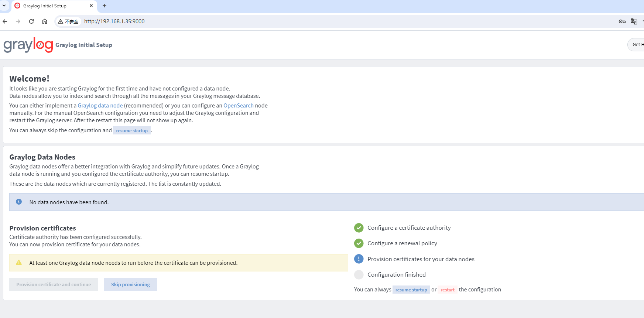This screenshot has height=318, width=644.
Task: Go to the browser home page icon
Action: (45, 21)
